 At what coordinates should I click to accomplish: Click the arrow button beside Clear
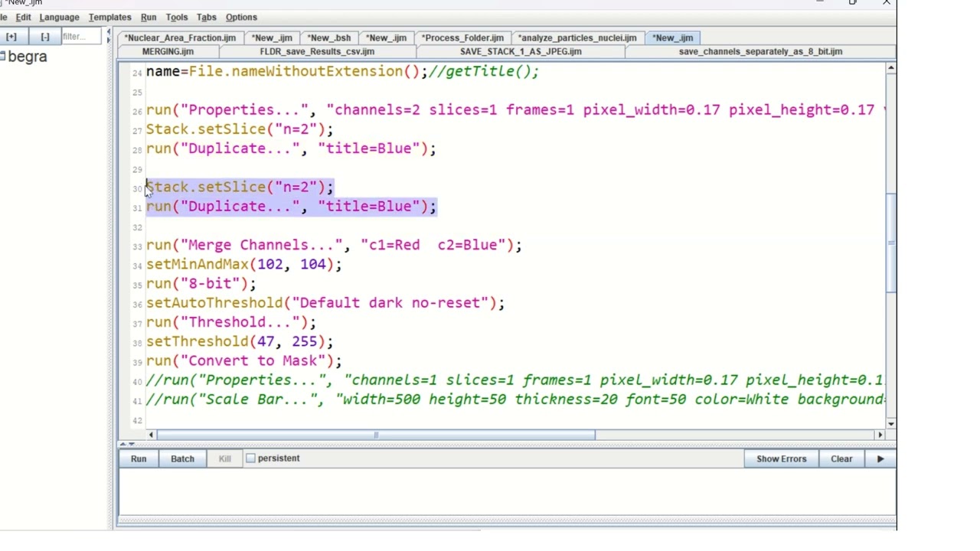(880, 458)
